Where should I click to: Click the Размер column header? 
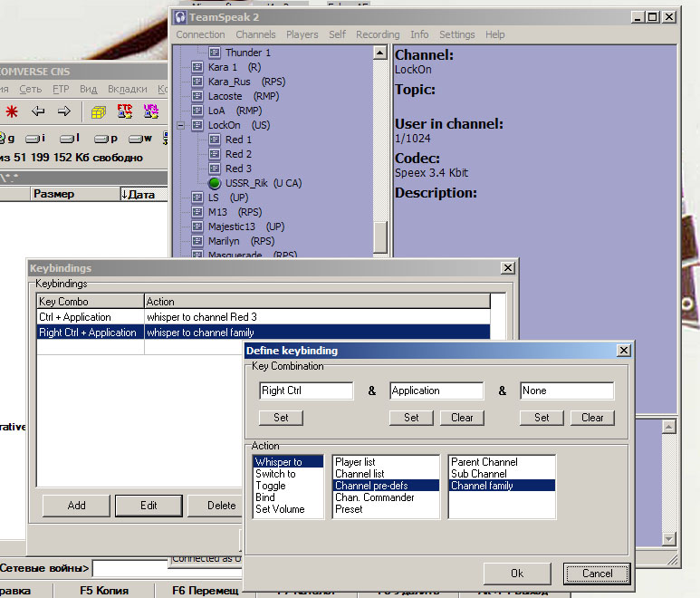(76, 194)
